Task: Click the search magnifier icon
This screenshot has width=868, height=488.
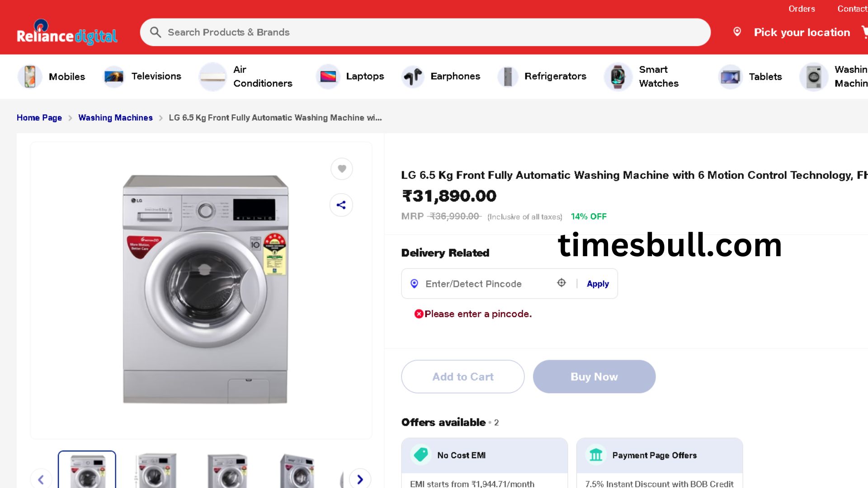Action: click(155, 32)
